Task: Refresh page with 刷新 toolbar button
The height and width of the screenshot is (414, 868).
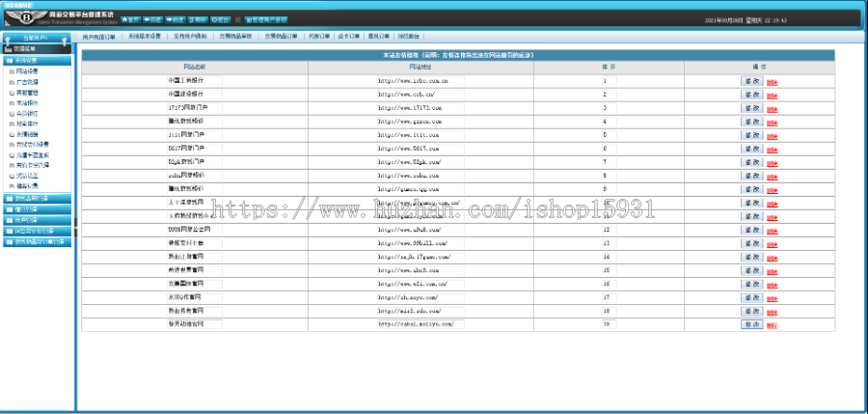Action: tap(198, 19)
